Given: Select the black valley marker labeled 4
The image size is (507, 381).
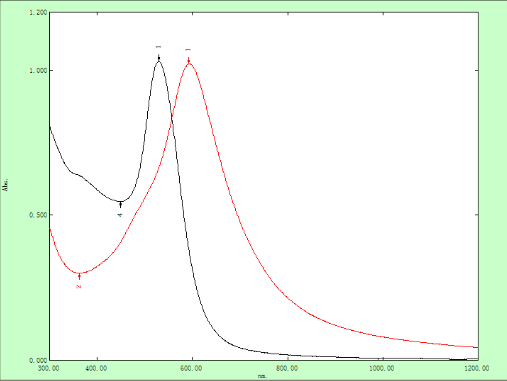Looking at the screenshot, I should point(120,204).
